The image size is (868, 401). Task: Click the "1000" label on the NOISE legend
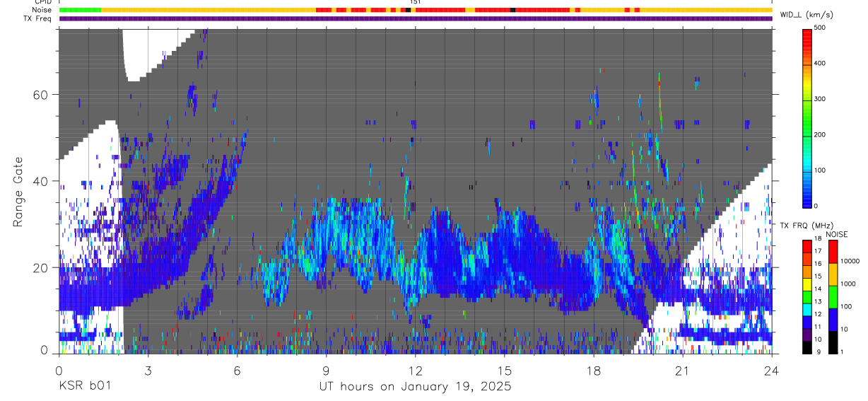click(849, 284)
